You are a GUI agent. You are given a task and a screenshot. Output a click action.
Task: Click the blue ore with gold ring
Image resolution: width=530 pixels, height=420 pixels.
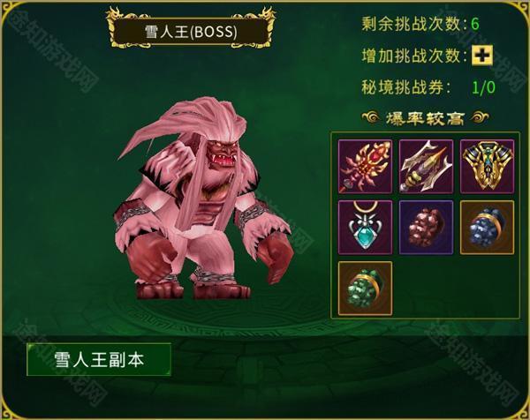coord(487,228)
